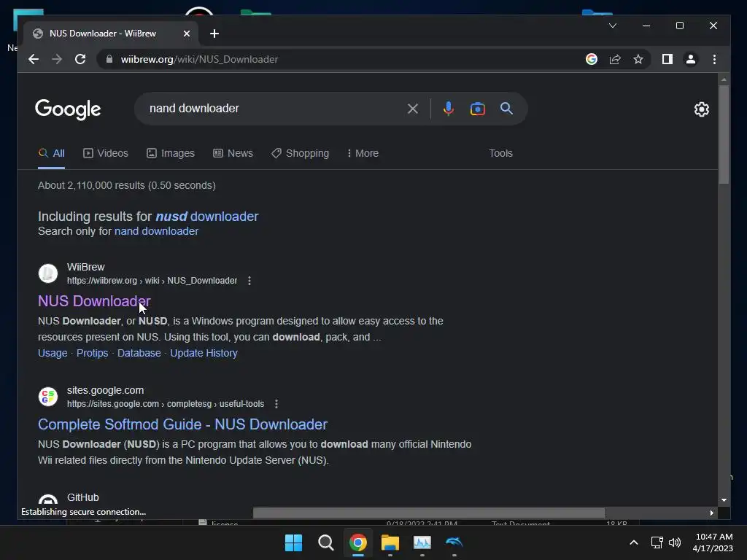Image resolution: width=747 pixels, height=560 pixels.
Task: Open Google quick settings gear
Action: [x=701, y=109]
